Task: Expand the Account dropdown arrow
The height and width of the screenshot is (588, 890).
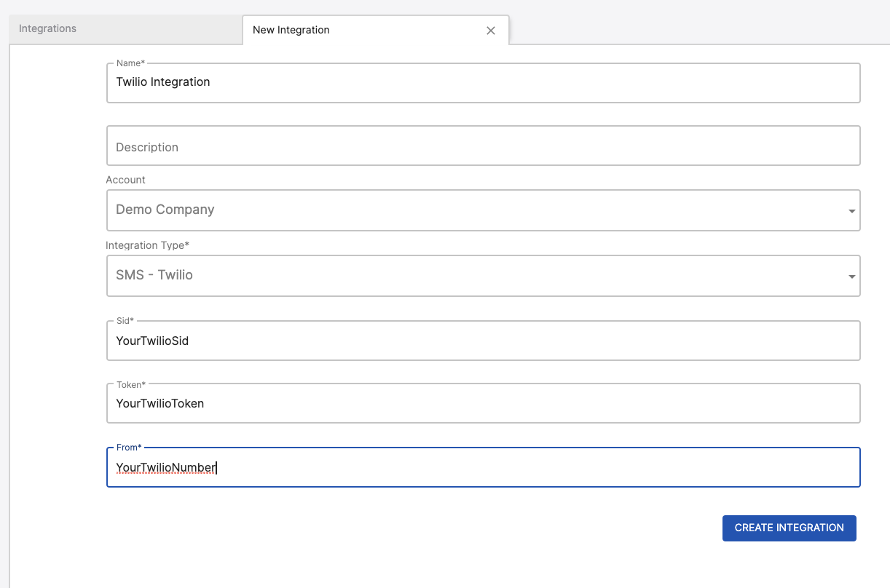Action: [x=851, y=211]
